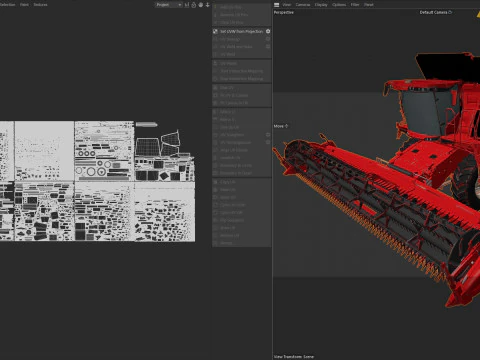Click the UV tile containing ring-shaped islands
The width and height of the screenshot is (480, 360).
[x=104, y=151]
